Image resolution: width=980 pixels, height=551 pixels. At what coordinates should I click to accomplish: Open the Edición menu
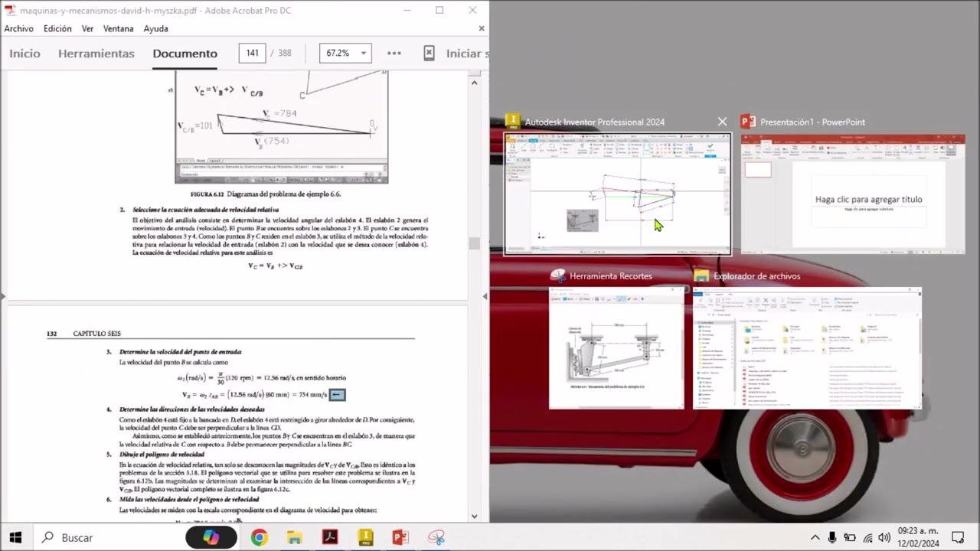pyautogui.click(x=57, y=28)
